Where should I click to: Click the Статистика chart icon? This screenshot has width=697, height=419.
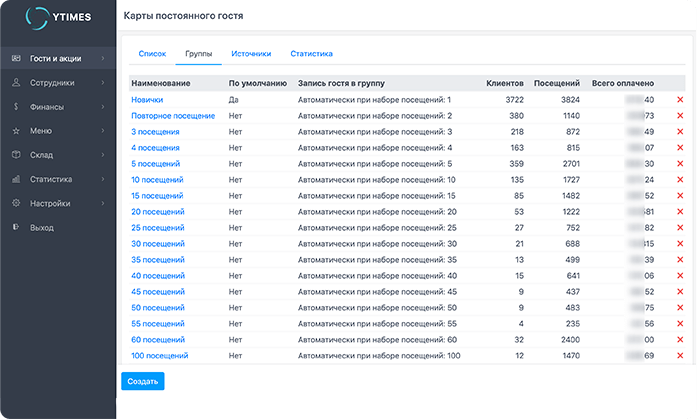(x=16, y=179)
